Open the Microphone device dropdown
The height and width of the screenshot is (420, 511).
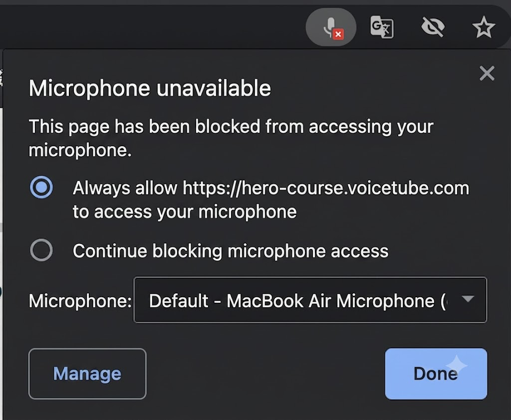pyautogui.click(x=310, y=300)
